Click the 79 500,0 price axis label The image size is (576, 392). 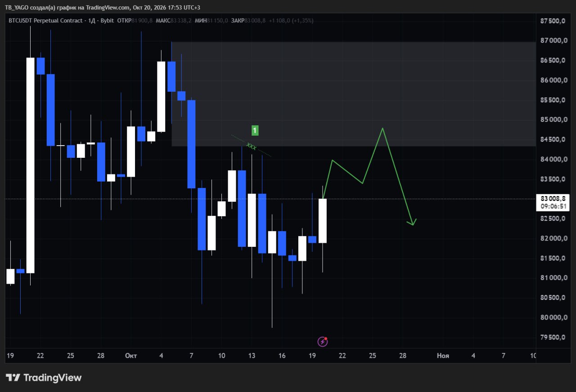pyautogui.click(x=553, y=338)
